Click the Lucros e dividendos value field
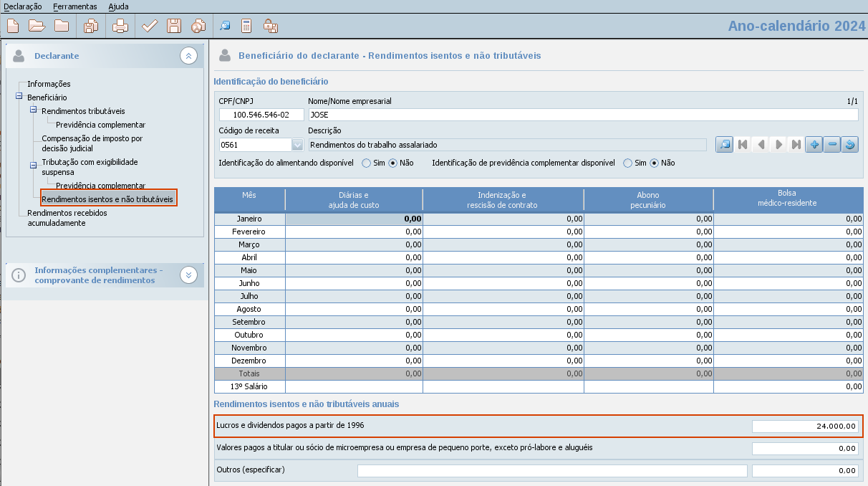Viewport: 868px width, 486px height. point(805,427)
